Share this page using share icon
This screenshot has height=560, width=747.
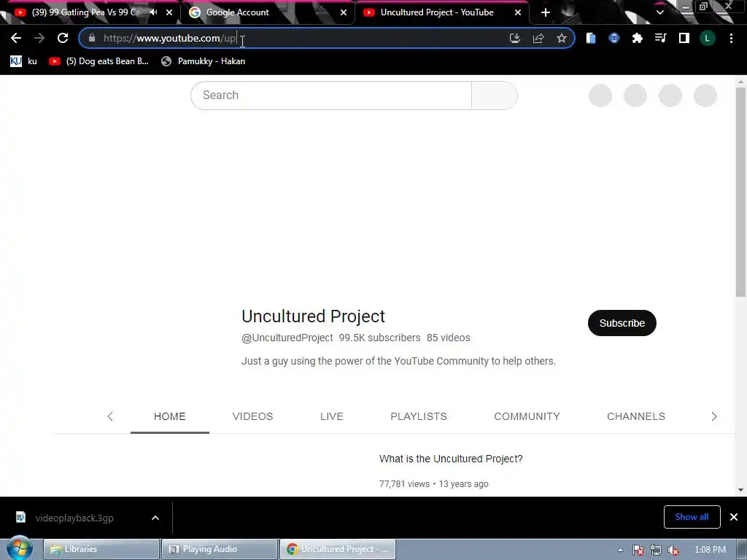click(538, 38)
